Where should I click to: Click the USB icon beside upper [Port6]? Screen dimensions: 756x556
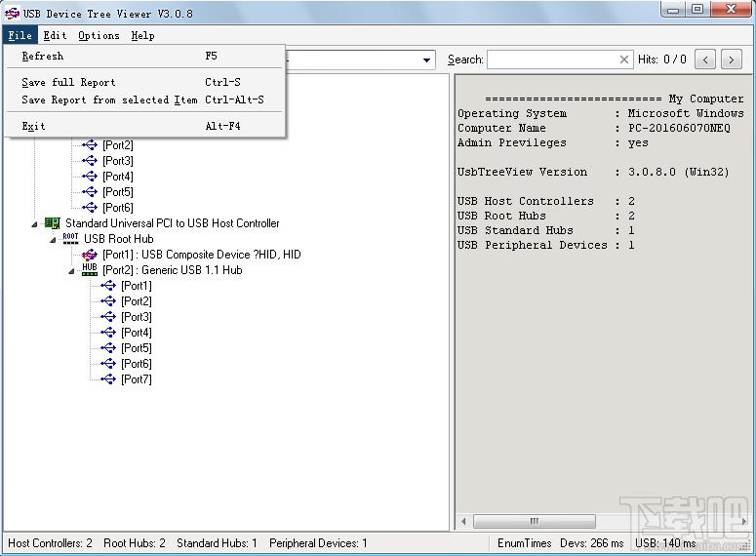click(x=90, y=208)
